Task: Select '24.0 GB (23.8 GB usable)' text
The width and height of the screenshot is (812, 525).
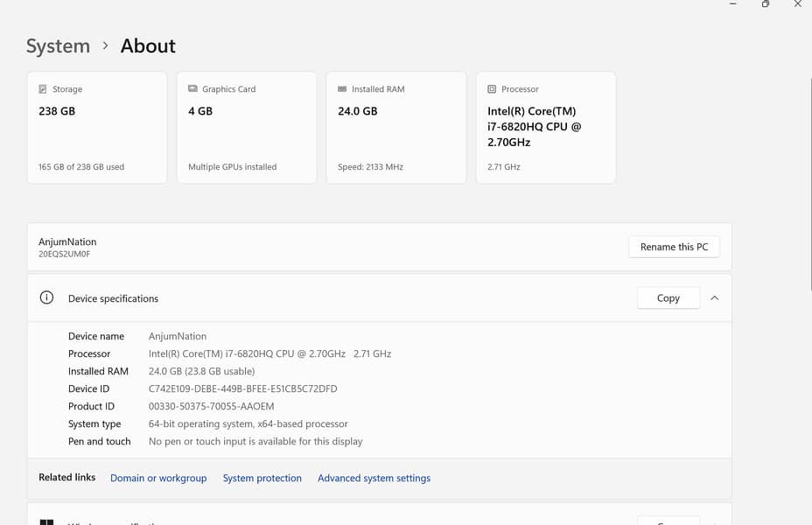Action: pos(201,371)
